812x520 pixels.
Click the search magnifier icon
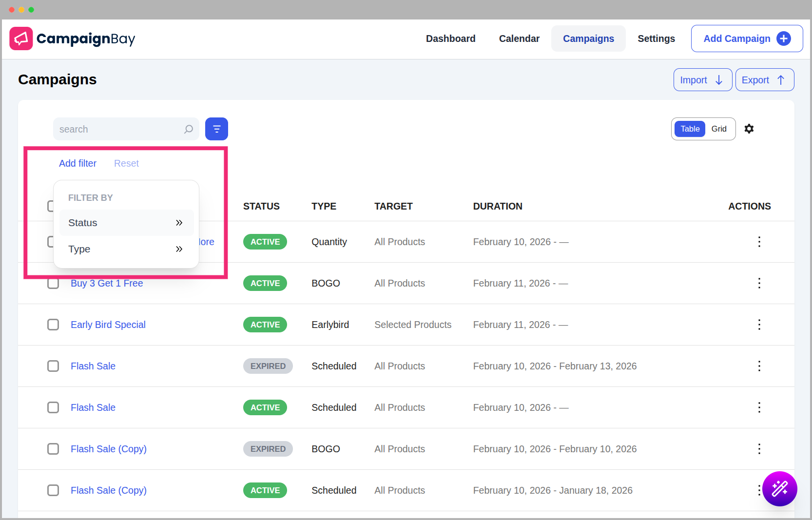[x=188, y=129]
